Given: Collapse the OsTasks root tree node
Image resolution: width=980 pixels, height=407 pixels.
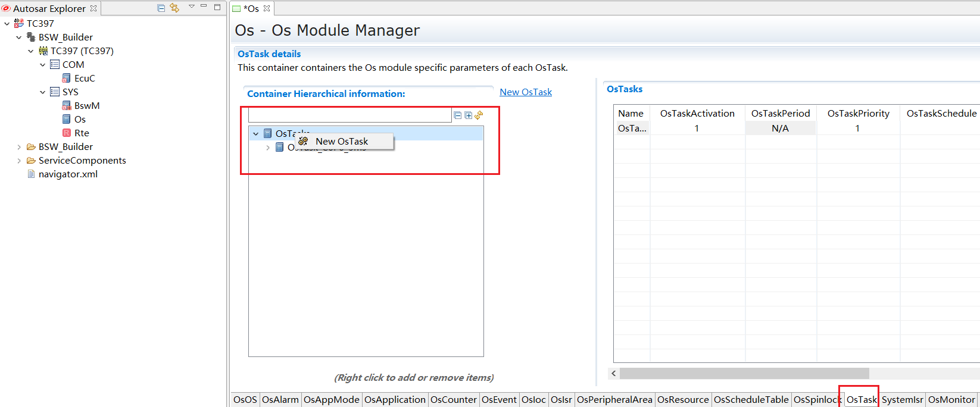Looking at the screenshot, I should (256, 134).
